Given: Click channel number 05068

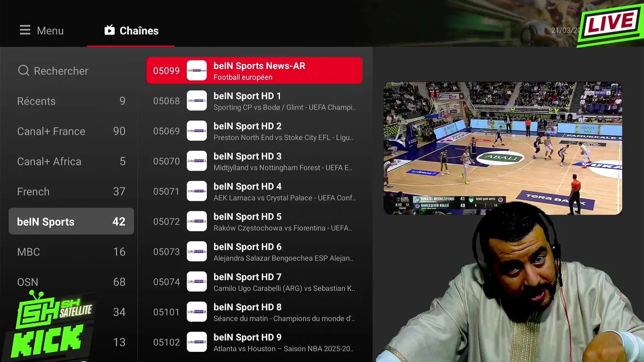Looking at the screenshot, I should point(167,101).
